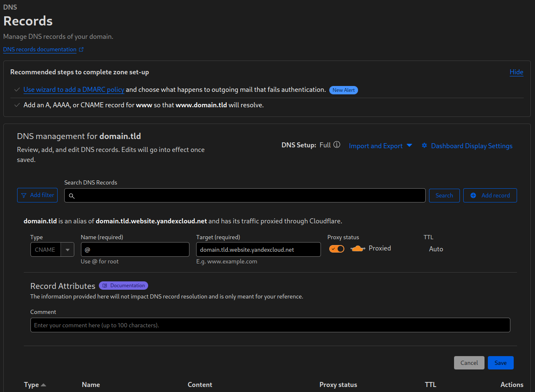Click the Name column header

[x=91, y=385]
